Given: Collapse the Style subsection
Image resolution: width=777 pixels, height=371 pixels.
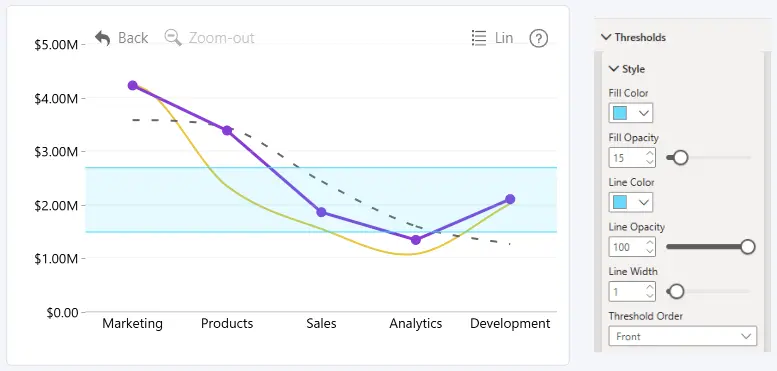Looking at the screenshot, I should (x=614, y=69).
